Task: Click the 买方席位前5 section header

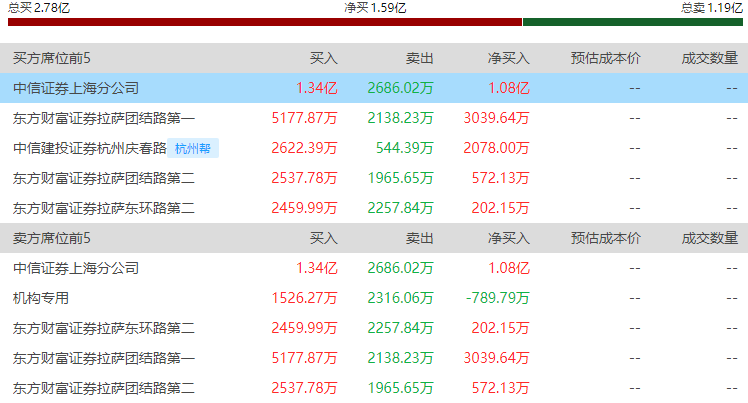Action: [52, 58]
